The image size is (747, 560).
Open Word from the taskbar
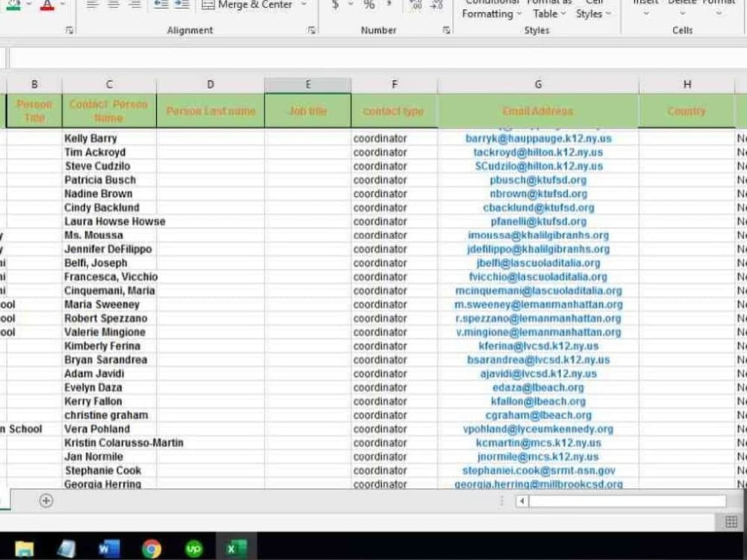click(x=109, y=549)
